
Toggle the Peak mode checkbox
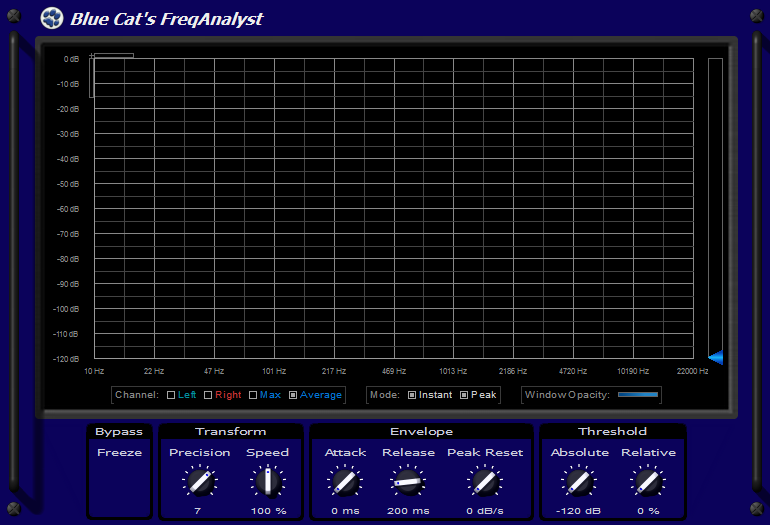(x=464, y=395)
